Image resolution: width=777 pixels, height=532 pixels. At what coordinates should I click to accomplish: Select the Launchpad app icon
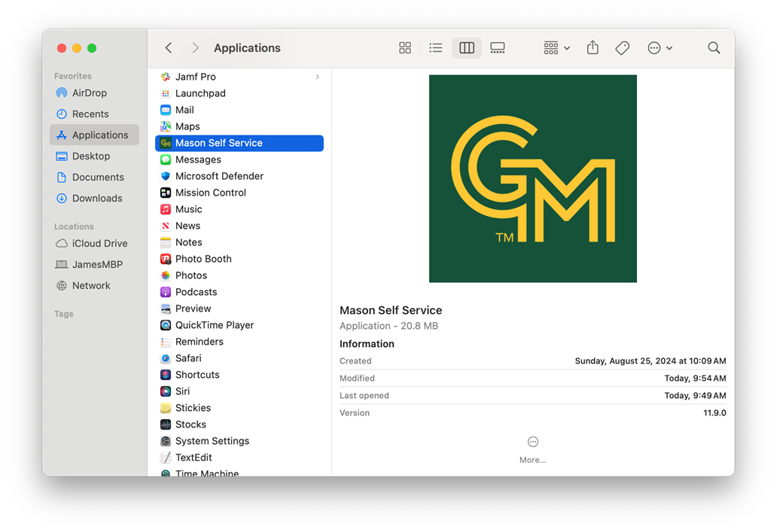[166, 93]
